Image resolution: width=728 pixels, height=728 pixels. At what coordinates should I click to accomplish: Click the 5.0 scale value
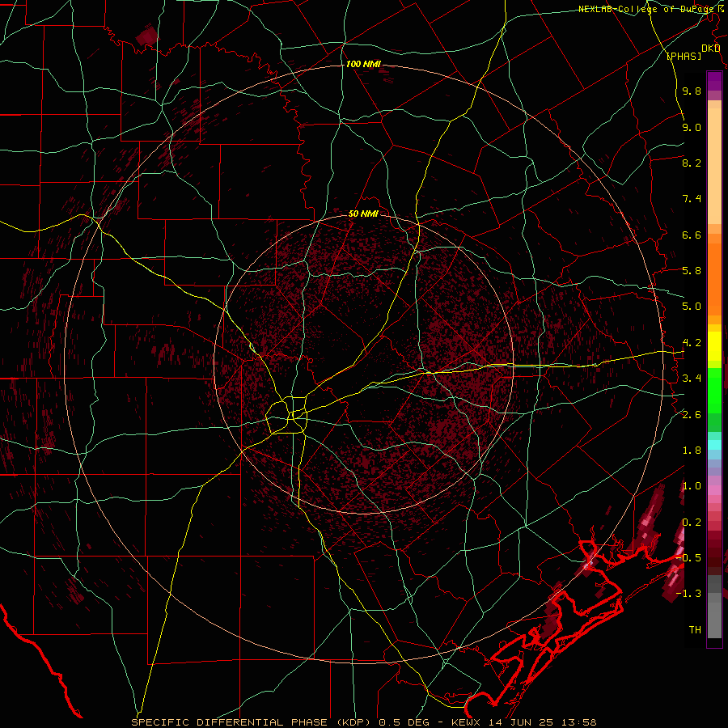click(x=692, y=307)
